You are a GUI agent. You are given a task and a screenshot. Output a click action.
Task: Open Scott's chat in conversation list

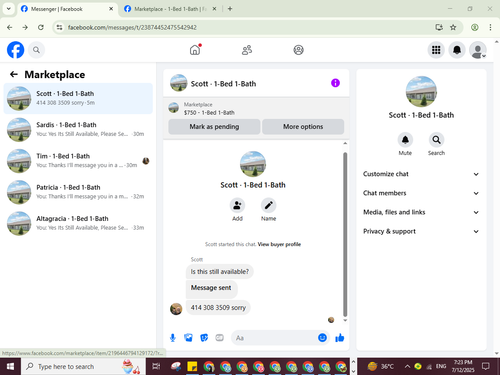tap(78, 98)
